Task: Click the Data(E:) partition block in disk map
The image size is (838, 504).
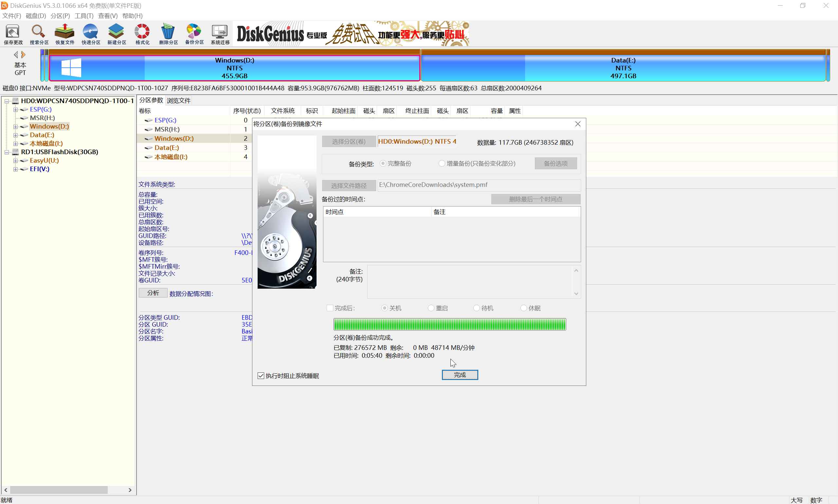Action: (x=623, y=68)
